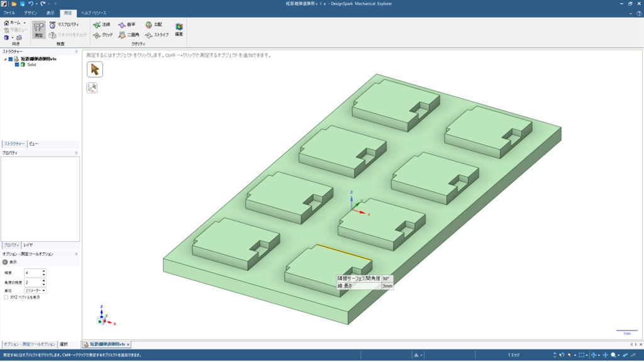Collapse the root tree node expander
Viewport: 644px width, 362px height.
tap(5, 59)
